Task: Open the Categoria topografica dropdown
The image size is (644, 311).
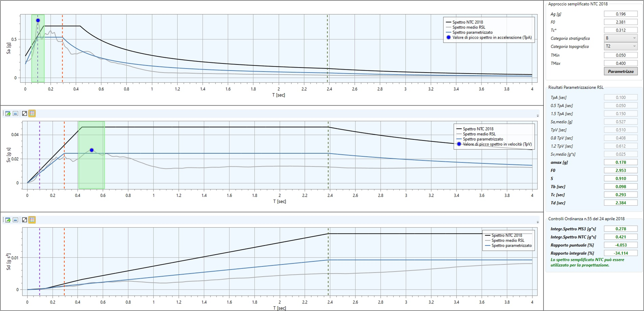Action: click(621, 46)
